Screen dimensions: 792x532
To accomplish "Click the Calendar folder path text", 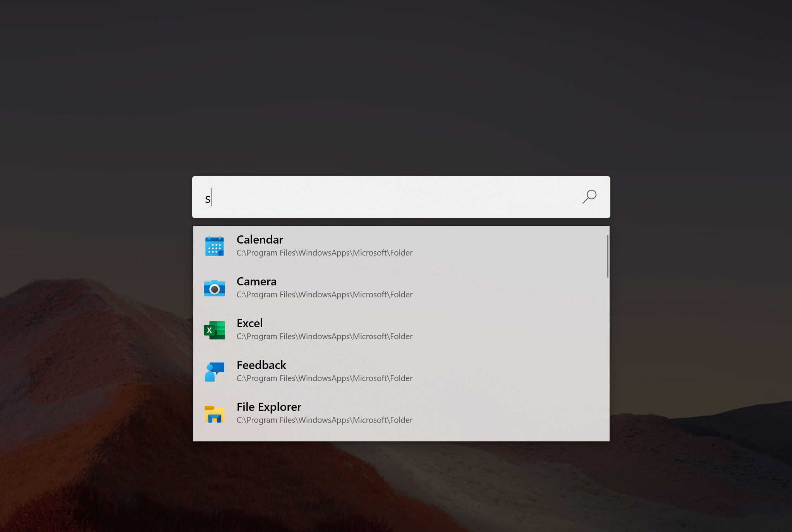I will [x=325, y=253].
